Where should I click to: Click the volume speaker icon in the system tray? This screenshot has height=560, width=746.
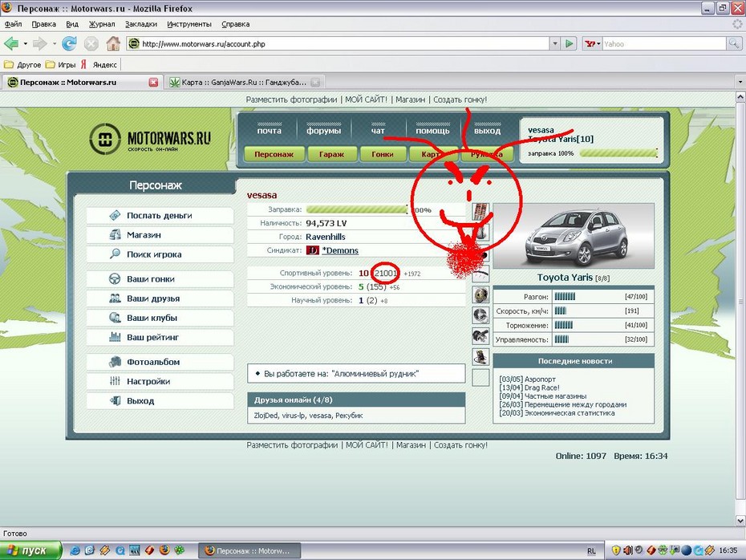coord(627,550)
